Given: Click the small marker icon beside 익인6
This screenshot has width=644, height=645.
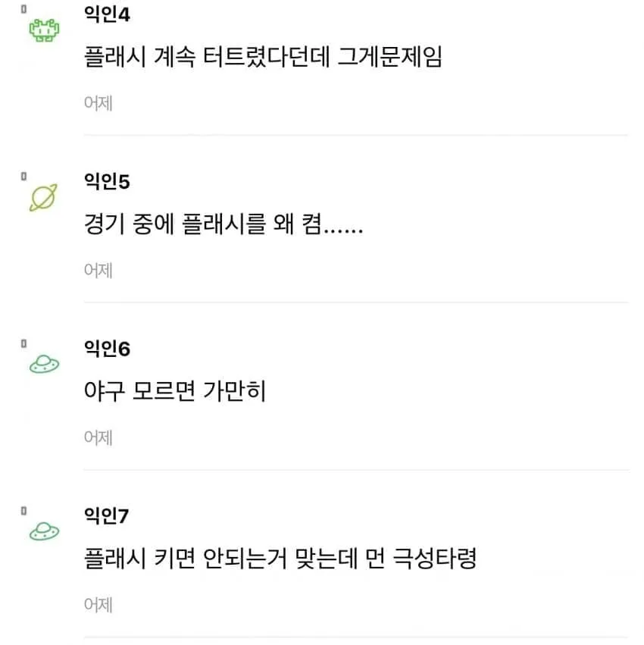Looking at the screenshot, I should [23, 343].
